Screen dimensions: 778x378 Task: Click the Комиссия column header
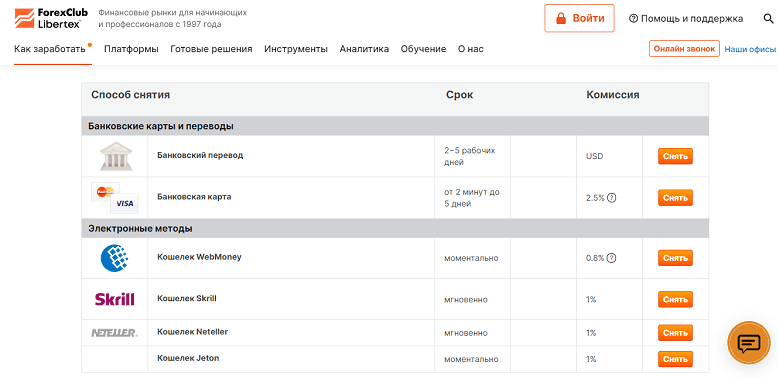coord(613,95)
